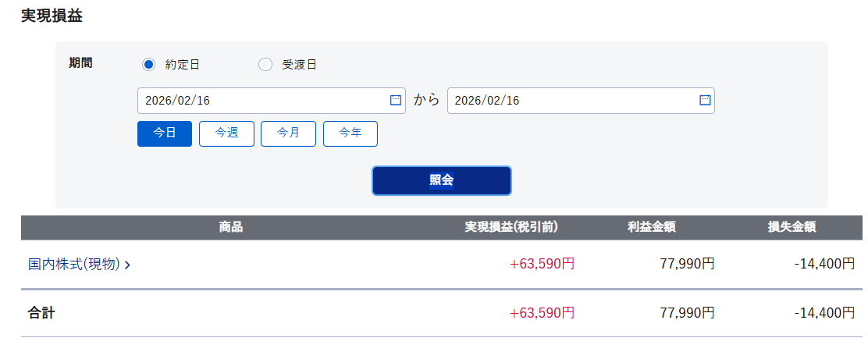The image size is (868, 345).
Task: Set period to 今年
Action: point(350,133)
